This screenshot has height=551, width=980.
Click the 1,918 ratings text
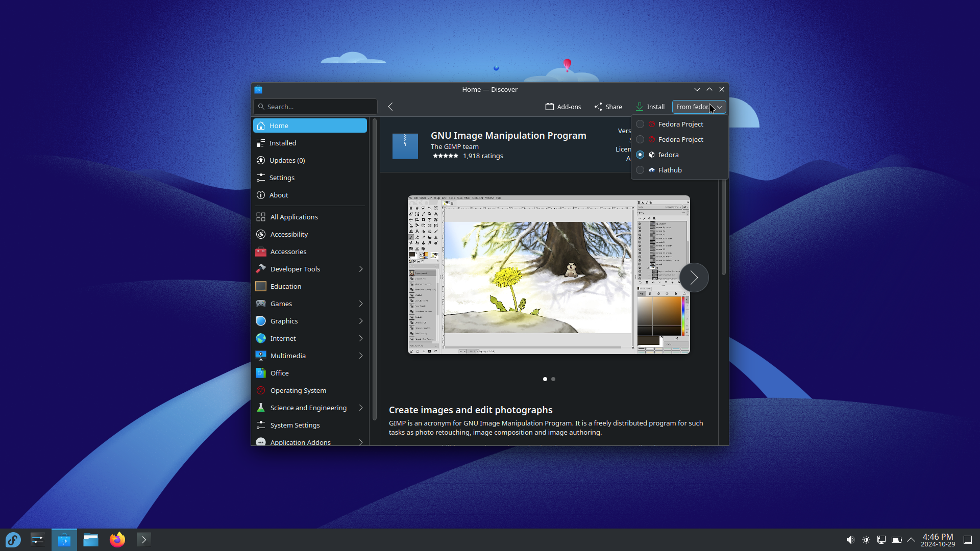point(483,156)
